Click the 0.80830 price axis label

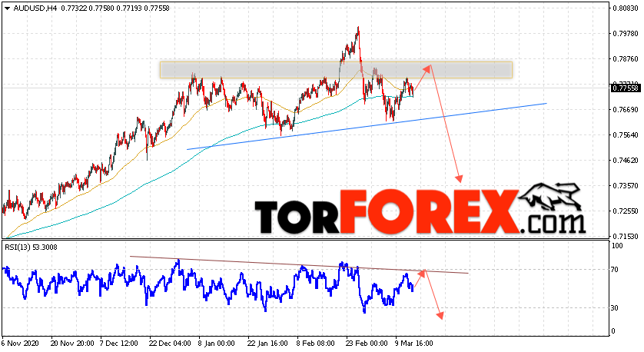(626, 8)
